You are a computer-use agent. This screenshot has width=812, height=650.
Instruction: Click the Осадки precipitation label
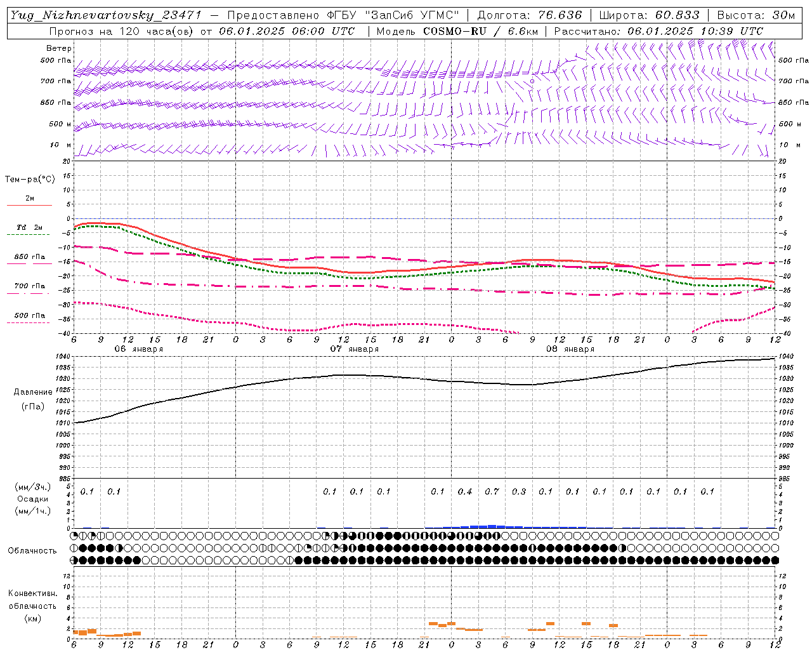point(33,499)
